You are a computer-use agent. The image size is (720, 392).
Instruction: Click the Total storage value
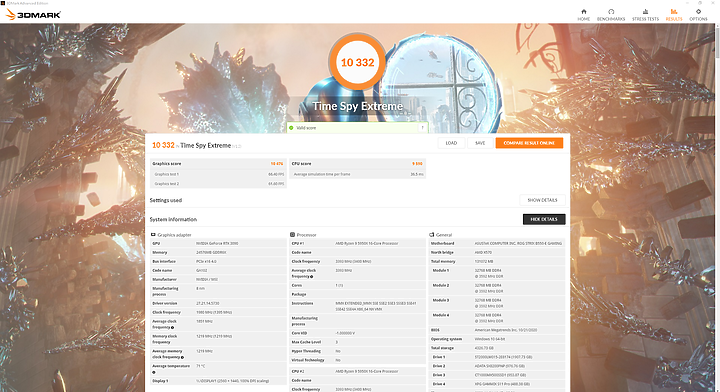point(484,348)
